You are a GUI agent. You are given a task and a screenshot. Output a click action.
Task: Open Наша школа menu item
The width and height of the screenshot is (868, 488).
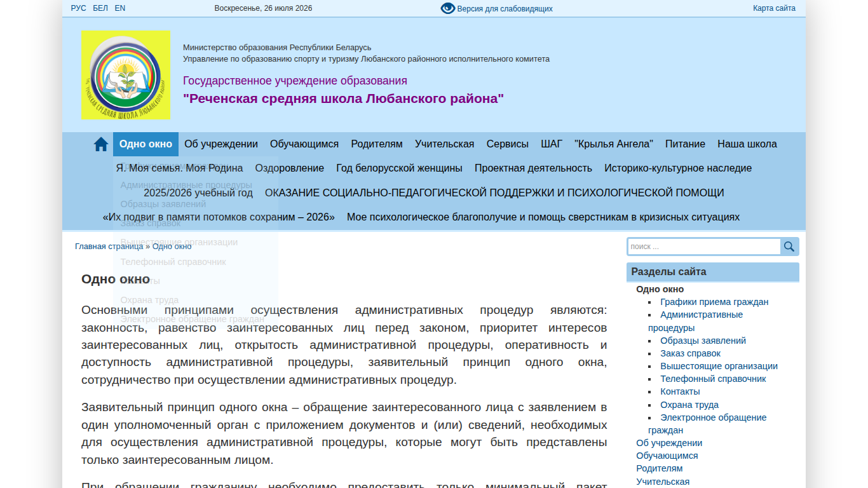747,144
